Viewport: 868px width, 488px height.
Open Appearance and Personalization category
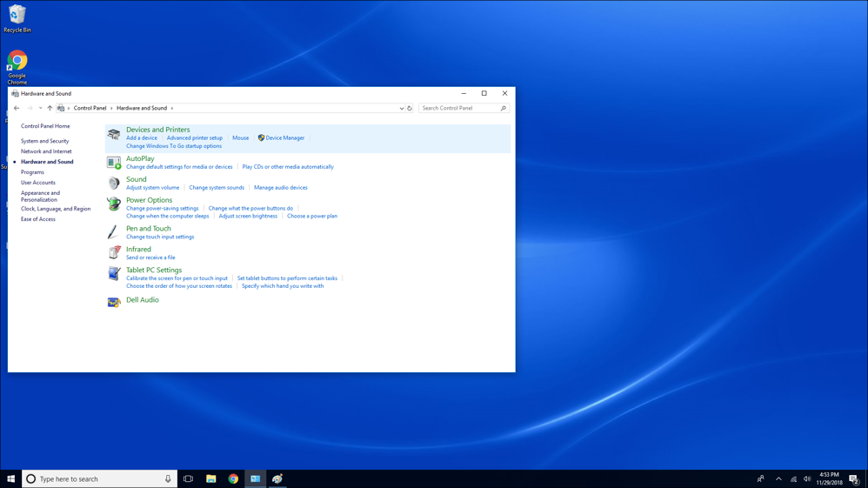[x=40, y=196]
